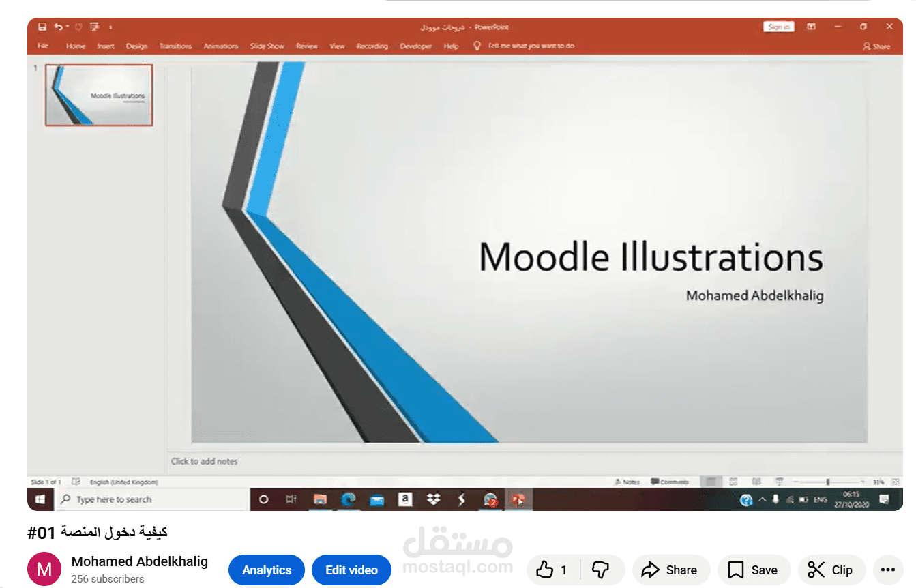Open the Help ribbon tab

click(451, 46)
